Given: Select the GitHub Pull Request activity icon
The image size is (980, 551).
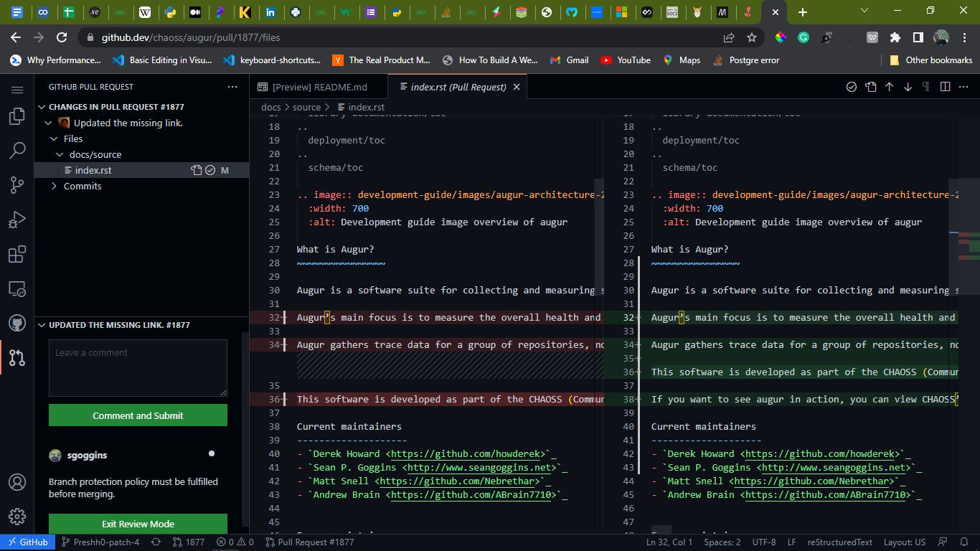Looking at the screenshot, I should (17, 357).
